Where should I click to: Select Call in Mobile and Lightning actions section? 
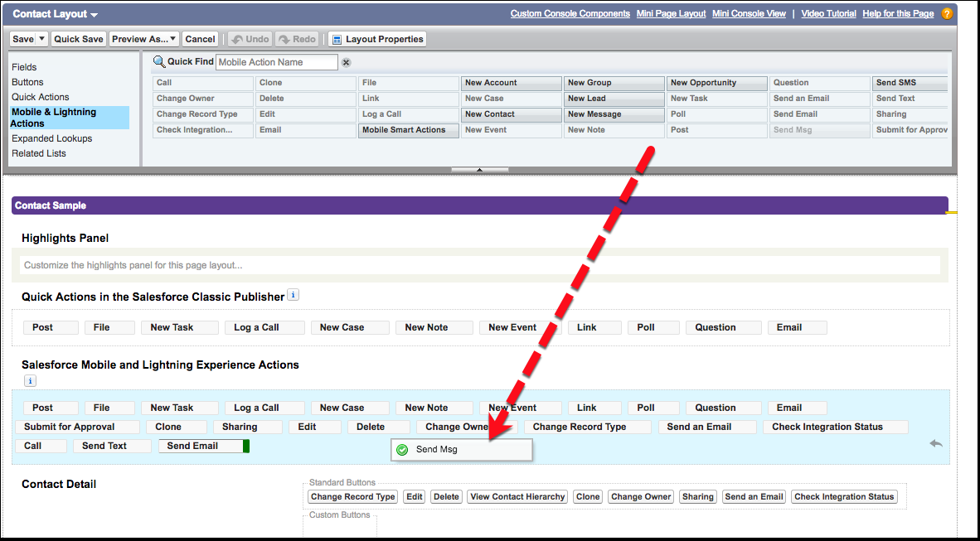point(41,446)
